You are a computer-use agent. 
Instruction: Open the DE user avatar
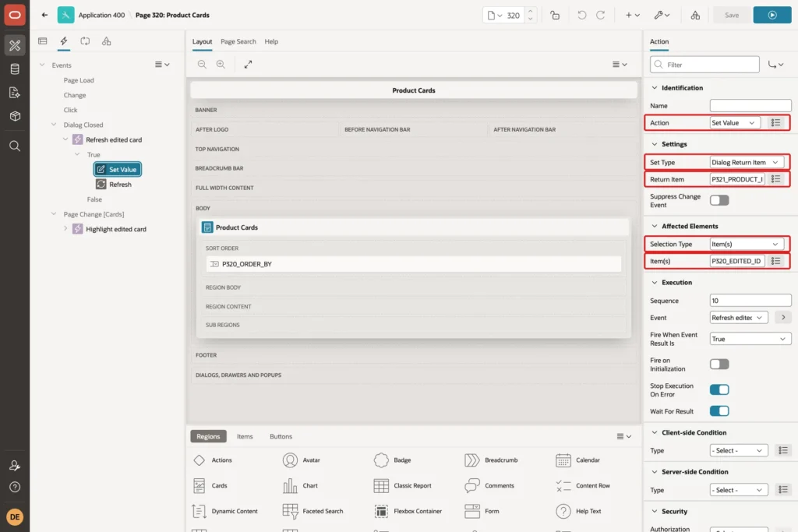15,516
